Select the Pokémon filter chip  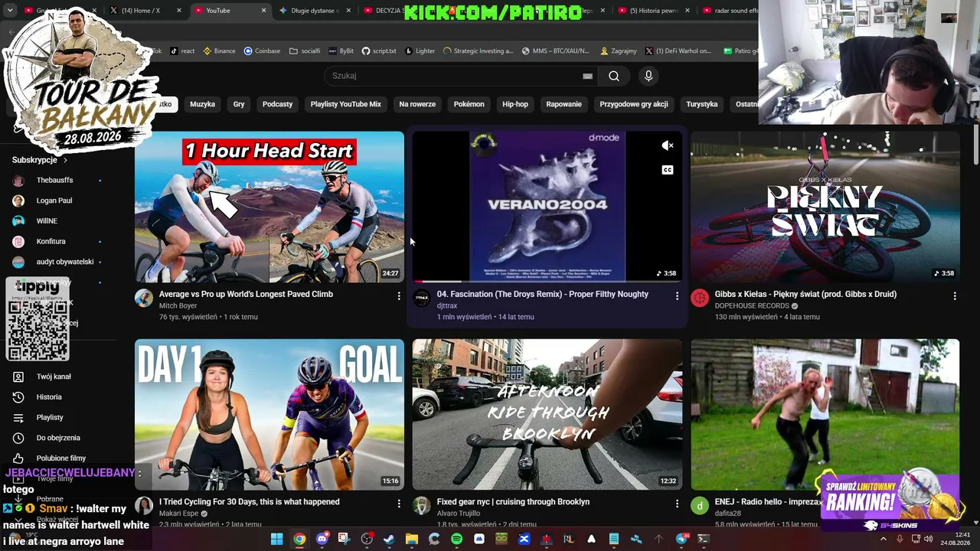pos(469,104)
